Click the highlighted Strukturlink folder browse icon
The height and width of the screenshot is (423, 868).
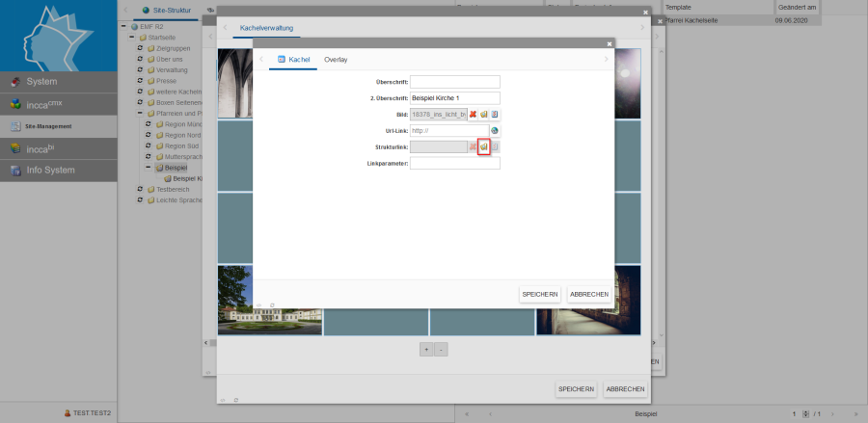coord(484,146)
